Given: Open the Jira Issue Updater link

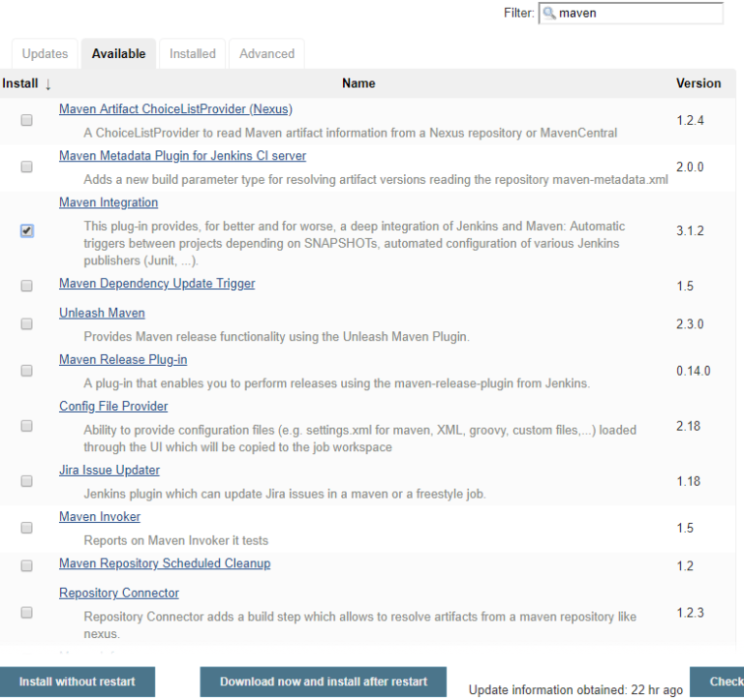Looking at the screenshot, I should (x=109, y=470).
